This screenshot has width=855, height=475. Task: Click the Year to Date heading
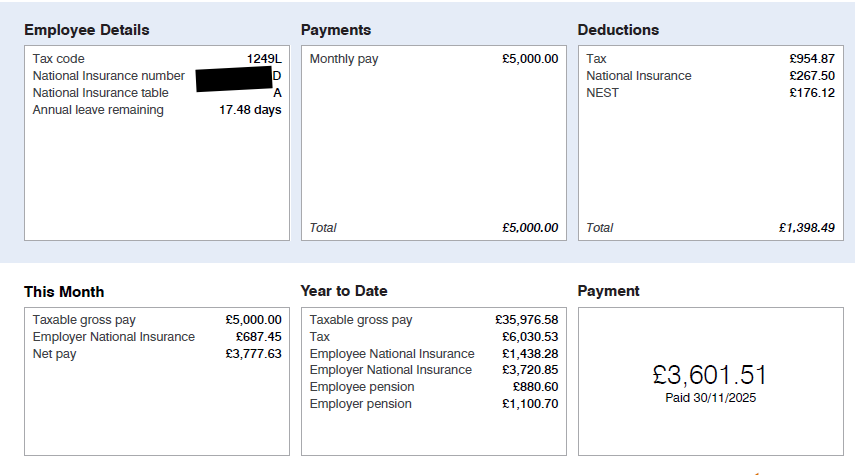344,291
